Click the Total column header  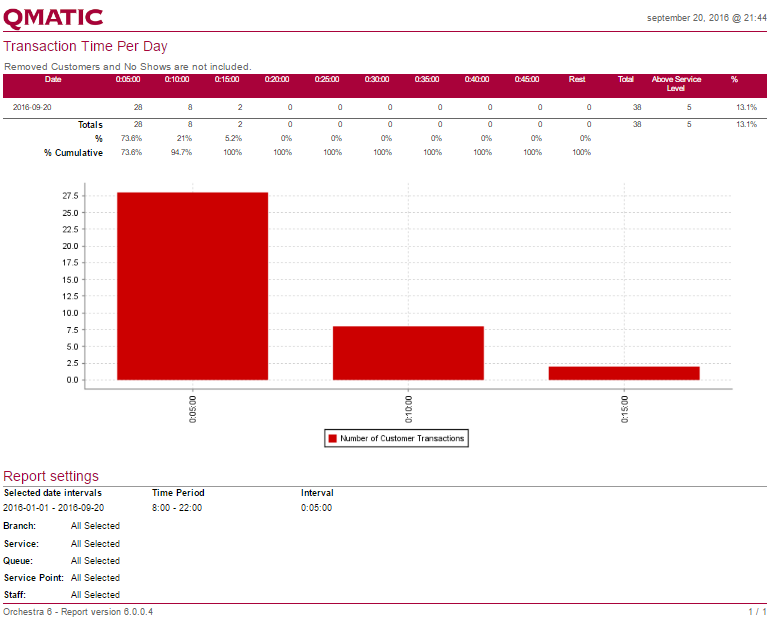626,80
